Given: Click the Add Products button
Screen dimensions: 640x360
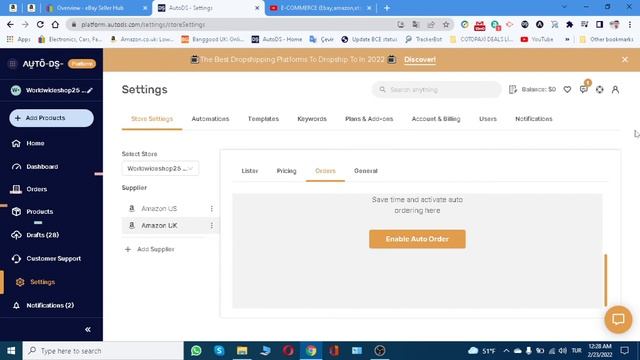Looking at the screenshot, I should tap(51, 118).
